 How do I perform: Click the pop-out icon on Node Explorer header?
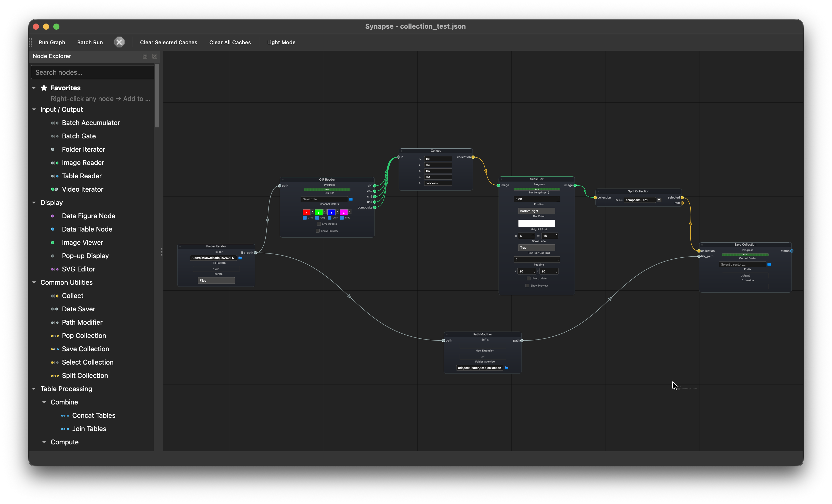point(145,56)
